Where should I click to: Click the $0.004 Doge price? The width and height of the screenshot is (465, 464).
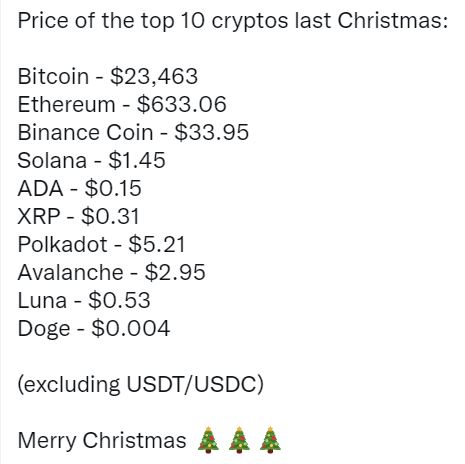click(131, 328)
